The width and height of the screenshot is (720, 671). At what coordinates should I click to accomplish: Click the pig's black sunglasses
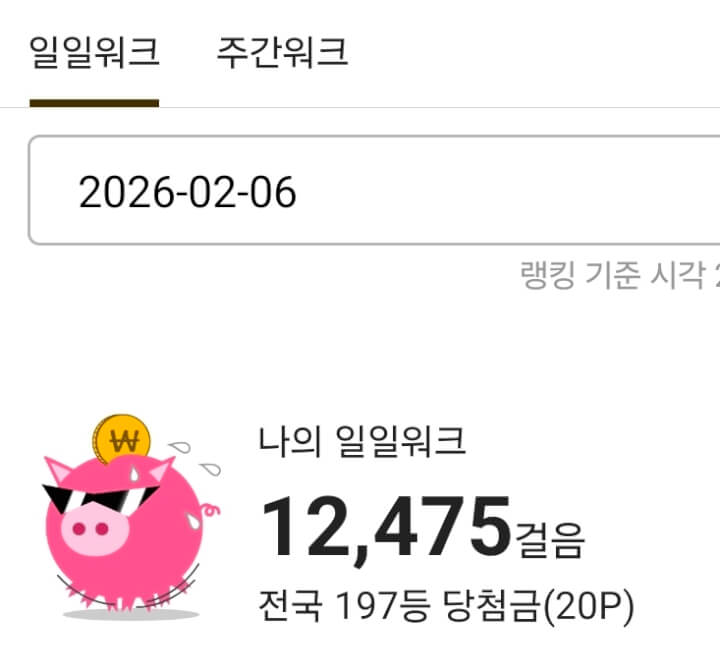click(100, 498)
